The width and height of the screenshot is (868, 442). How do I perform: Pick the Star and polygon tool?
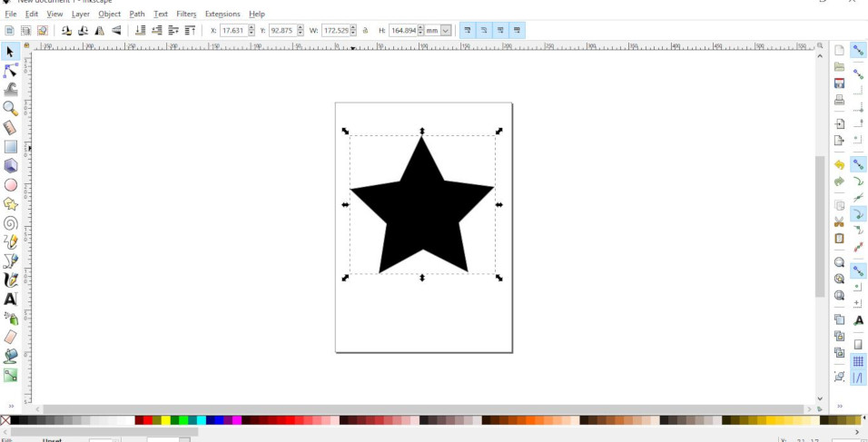pyautogui.click(x=10, y=204)
